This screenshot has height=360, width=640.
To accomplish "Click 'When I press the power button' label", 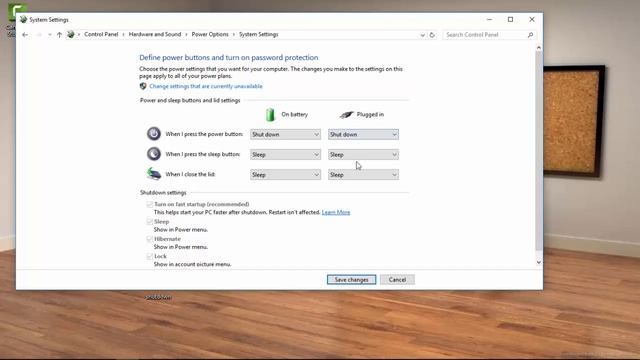I will click(x=204, y=134).
